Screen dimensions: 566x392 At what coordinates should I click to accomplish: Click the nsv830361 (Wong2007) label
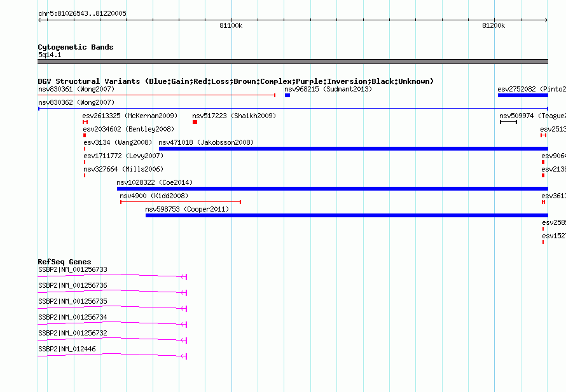click(x=76, y=89)
